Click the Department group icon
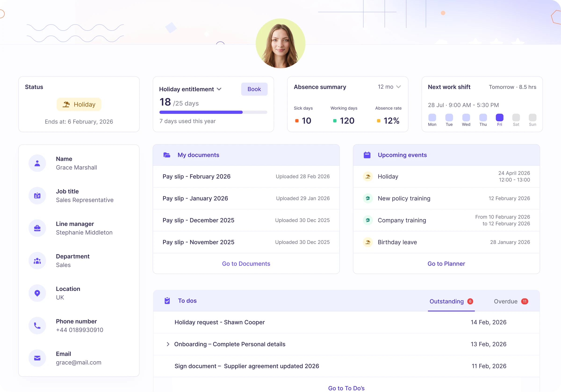This screenshot has height=392, width=561. 37,261
